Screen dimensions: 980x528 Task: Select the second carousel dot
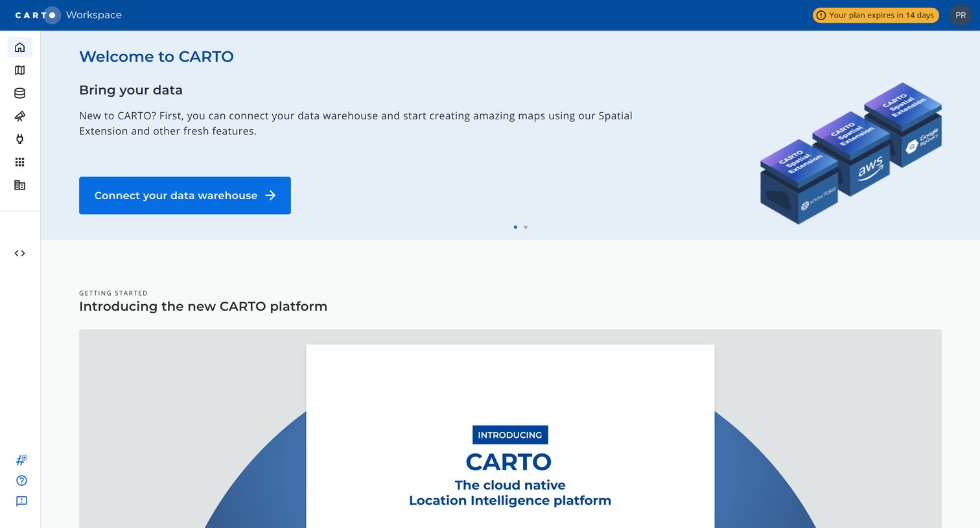[x=526, y=227]
